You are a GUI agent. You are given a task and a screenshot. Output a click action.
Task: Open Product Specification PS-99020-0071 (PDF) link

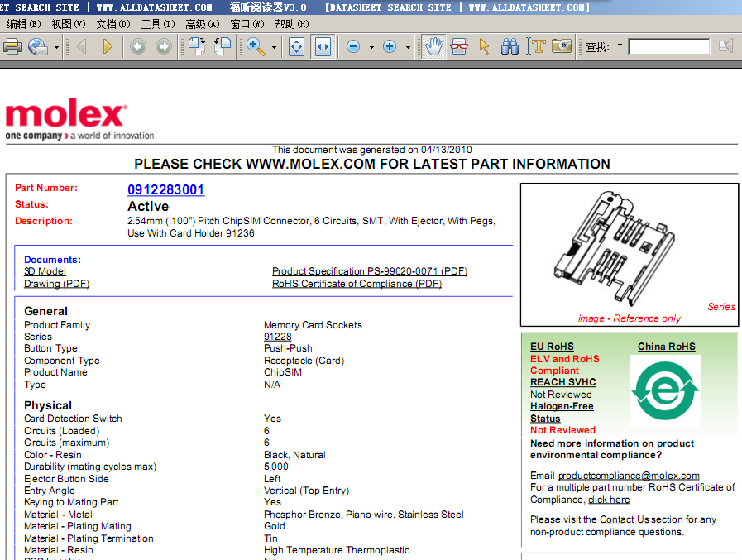[370, 271]
